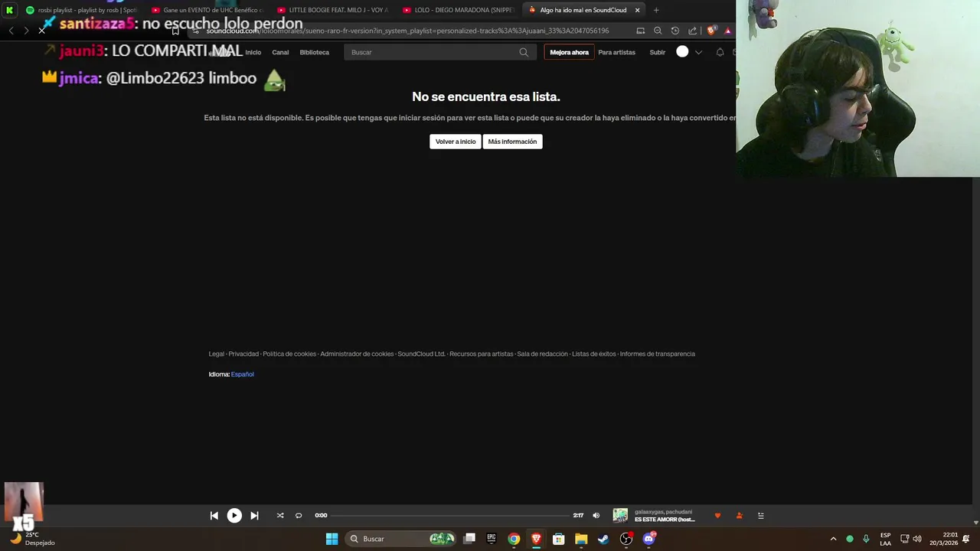Screen dimensions: 980x551
Task: Click the share page icon in address bar
Action: coord(693,31)
